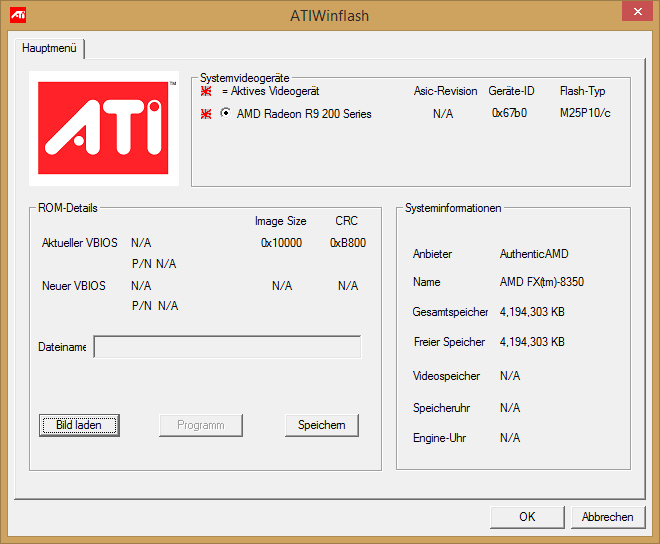This screenshot has height=544, width=660.
Task: Click the Gesamtspeicher value 4,194,303 KB
Action: point(532,312)
